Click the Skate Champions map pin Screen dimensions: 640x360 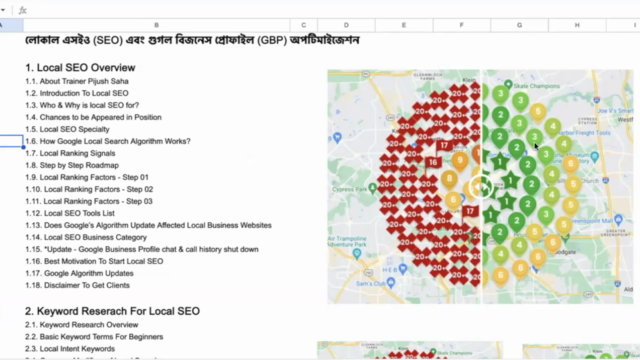pyautogui.click(x=508, y=84)
